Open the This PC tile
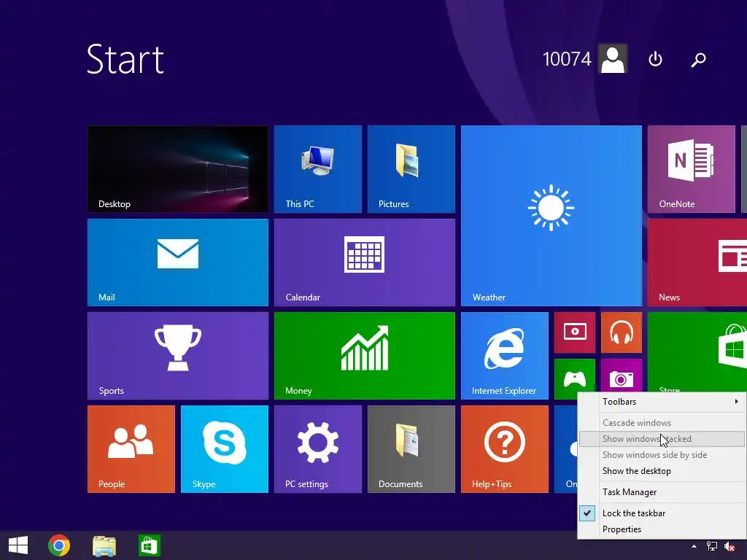This screenshot has width=747, height=560. [318, 169]
